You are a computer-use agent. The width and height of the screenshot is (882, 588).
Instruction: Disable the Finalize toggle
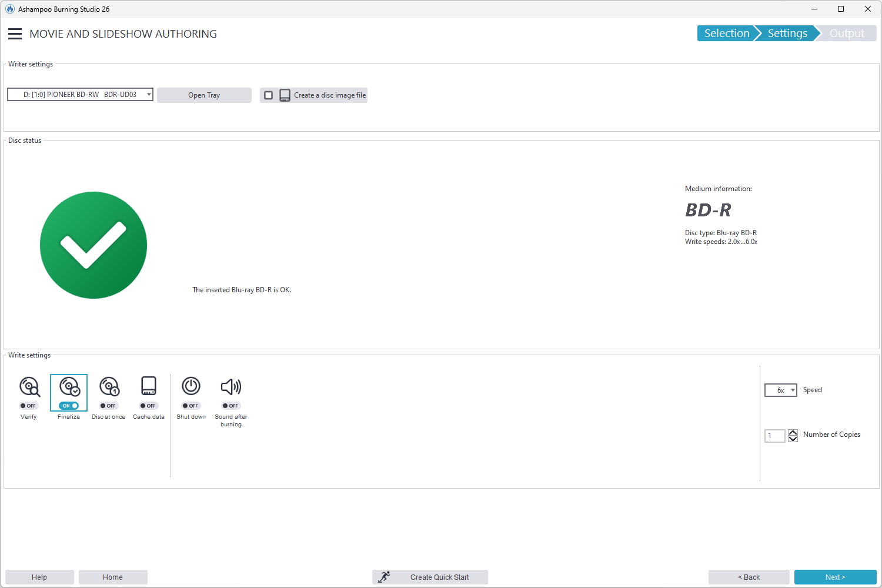pyautogui.click(x=68, y=406)
